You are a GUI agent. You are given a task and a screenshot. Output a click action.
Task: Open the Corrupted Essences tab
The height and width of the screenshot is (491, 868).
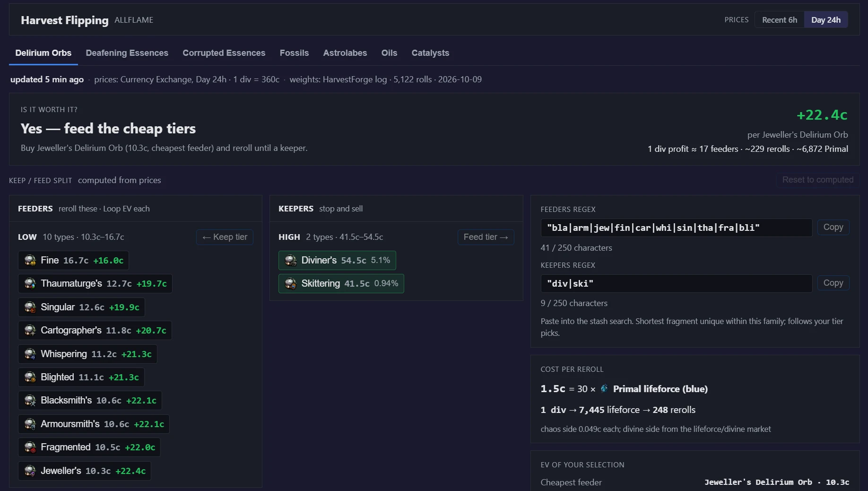pos(224,53)
